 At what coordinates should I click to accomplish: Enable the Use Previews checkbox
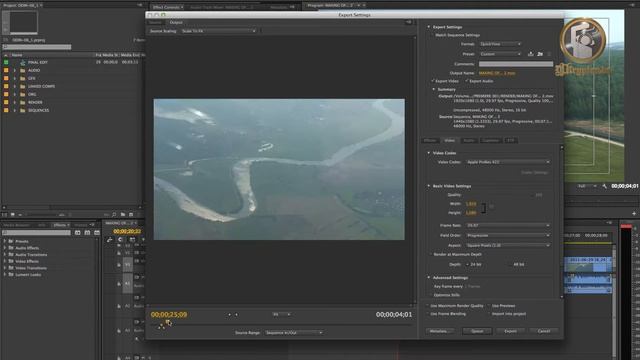tap(489, 306)
